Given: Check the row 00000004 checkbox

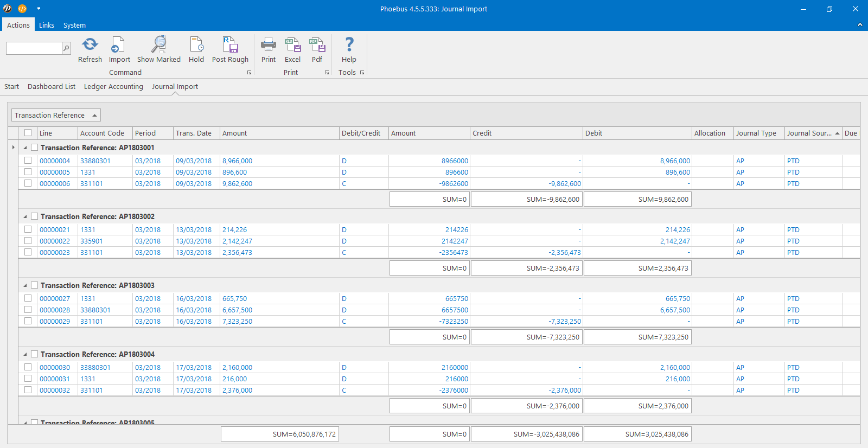Looking at the screenshot, I should [x=28, y=161].
